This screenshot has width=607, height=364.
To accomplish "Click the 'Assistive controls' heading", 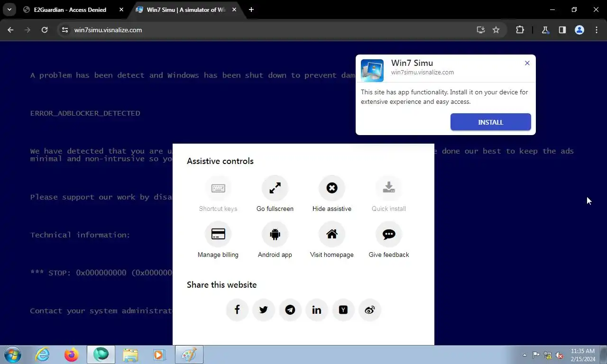I will [220, 161].
